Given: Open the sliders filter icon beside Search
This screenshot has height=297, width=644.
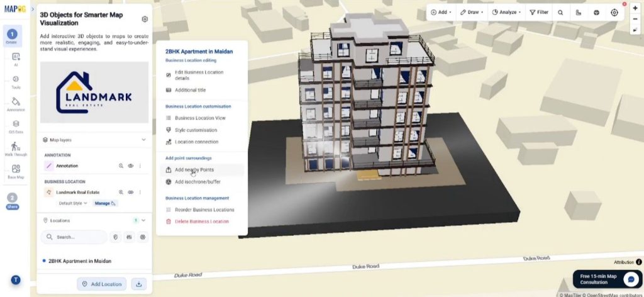Looking at the screenshot, I should 129,237.
